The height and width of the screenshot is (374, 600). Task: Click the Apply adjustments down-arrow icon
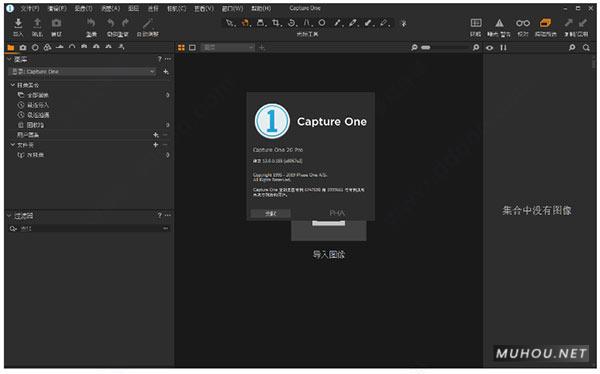tap(583, 23)
